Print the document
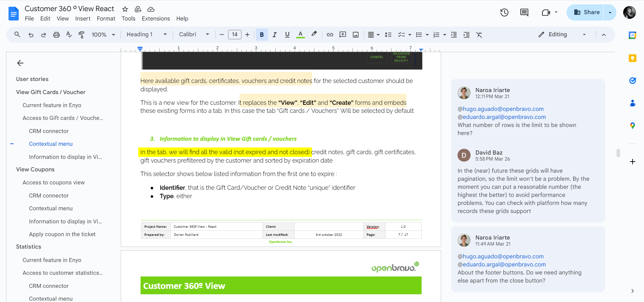This screenshot has width=644, height=302. (x=56, y=35)
